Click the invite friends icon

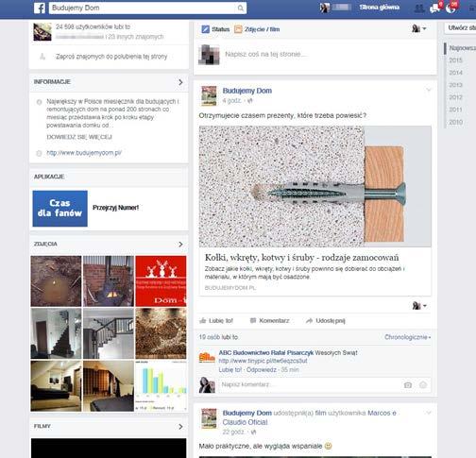(x=42, y=57)
